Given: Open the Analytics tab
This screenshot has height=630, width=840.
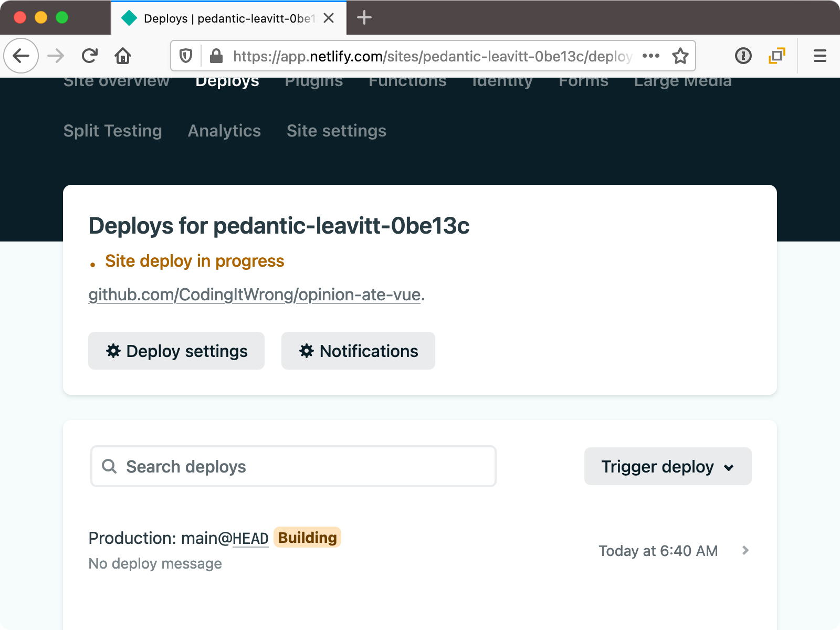Looking at the screenshot, I should click(x=224, y=131).
